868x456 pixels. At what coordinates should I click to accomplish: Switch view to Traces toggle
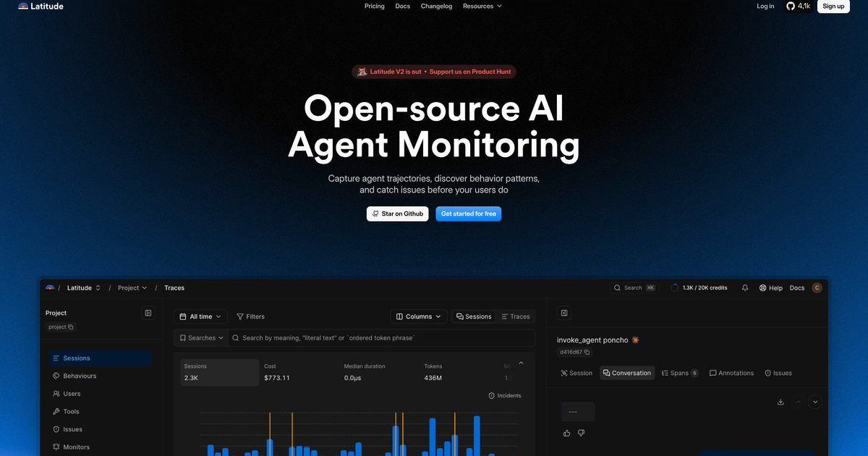(516, 316)
